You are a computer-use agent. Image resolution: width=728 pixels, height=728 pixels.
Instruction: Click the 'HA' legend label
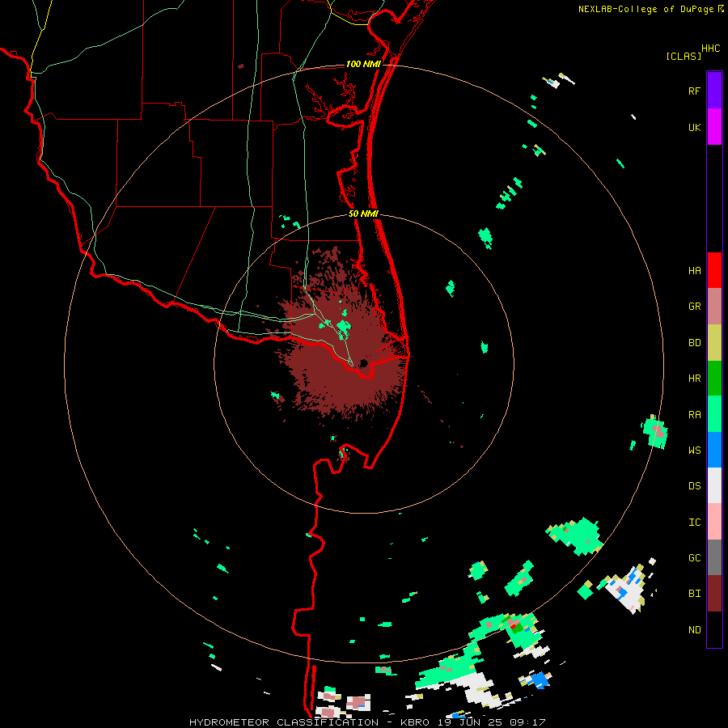[694, 271]
